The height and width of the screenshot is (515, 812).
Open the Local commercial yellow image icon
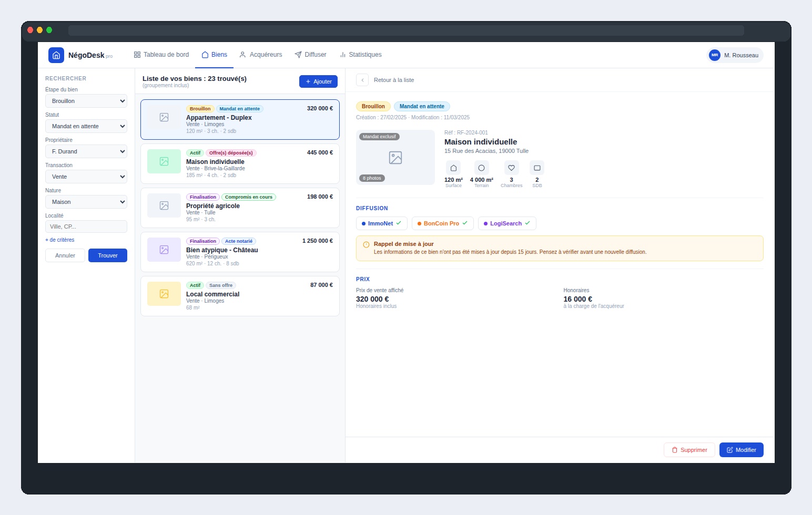click(x=164, y=294)
